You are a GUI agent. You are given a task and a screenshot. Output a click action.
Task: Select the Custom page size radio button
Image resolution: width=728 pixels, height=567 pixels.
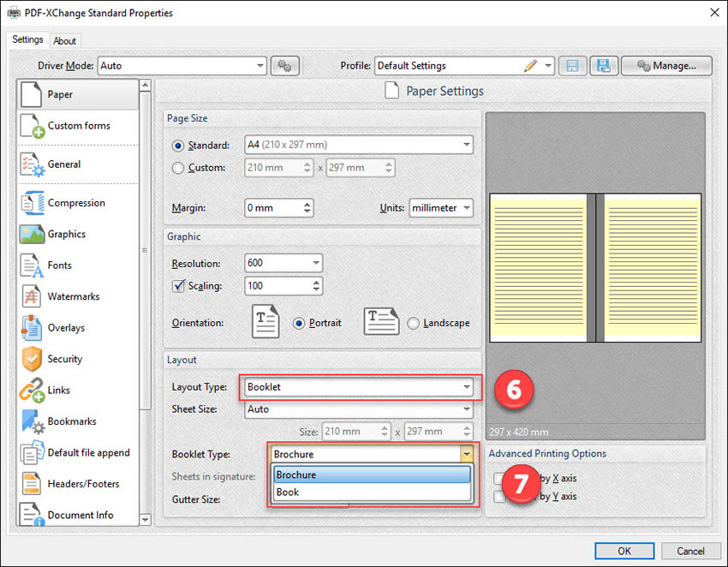178,168
